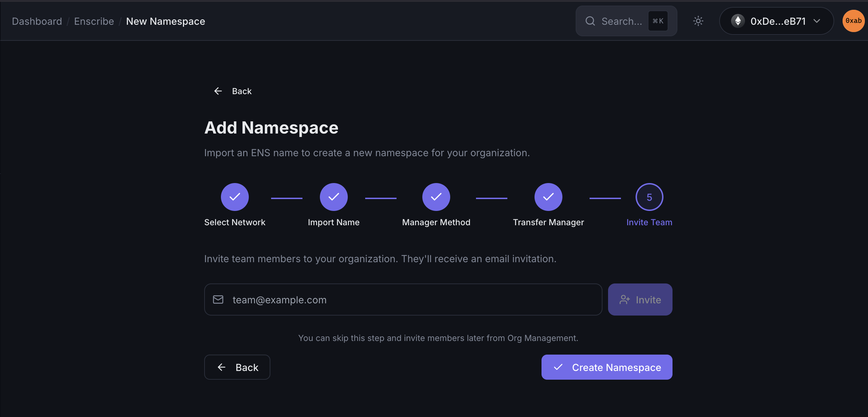Click the top Back arrow icon
This screenshot has height=417, width=868.
[x=218, y=91]
